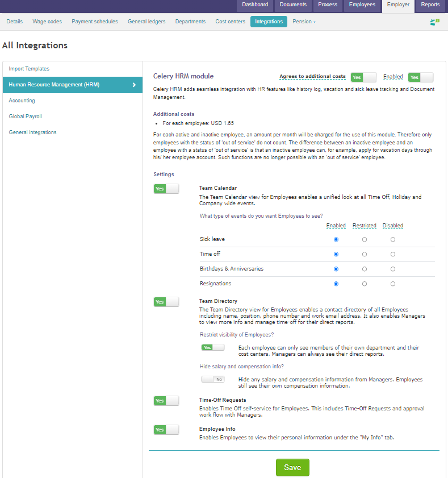Click the Time-Off Requests heading
Viewport: 448px width, 478px height.
click(223, 400)
